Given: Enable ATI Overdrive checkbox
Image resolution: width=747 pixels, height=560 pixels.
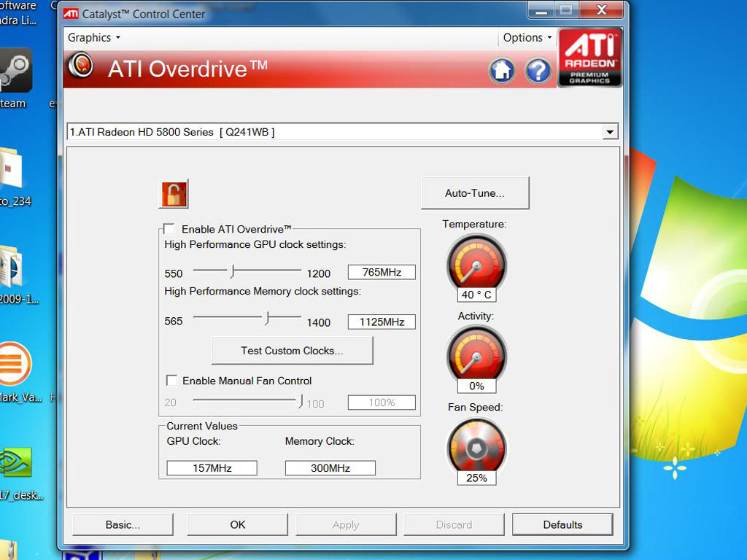Looking at the screenshot, I should point(169,229).
